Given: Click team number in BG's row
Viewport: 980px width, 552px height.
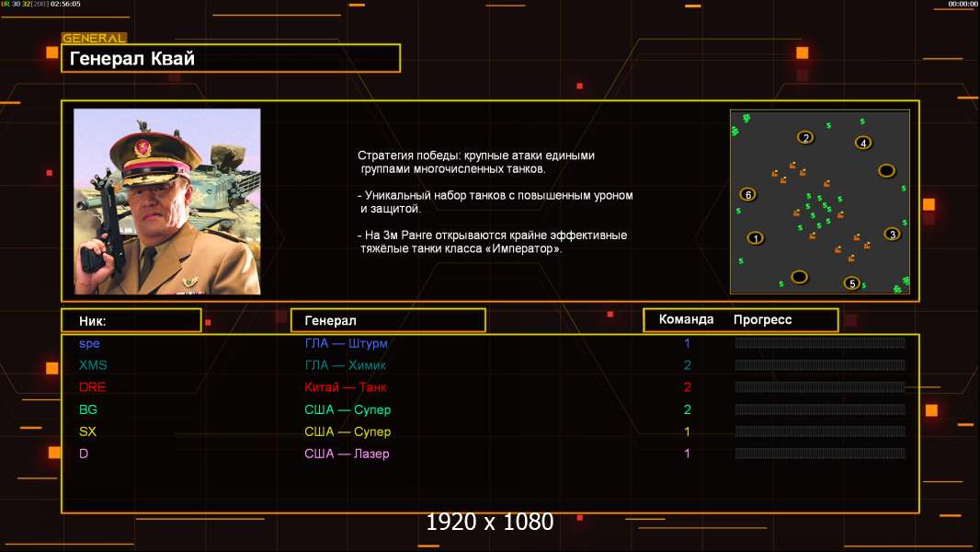Looking at the screenshot, I should pyautogui.click(x=687, y=409).
